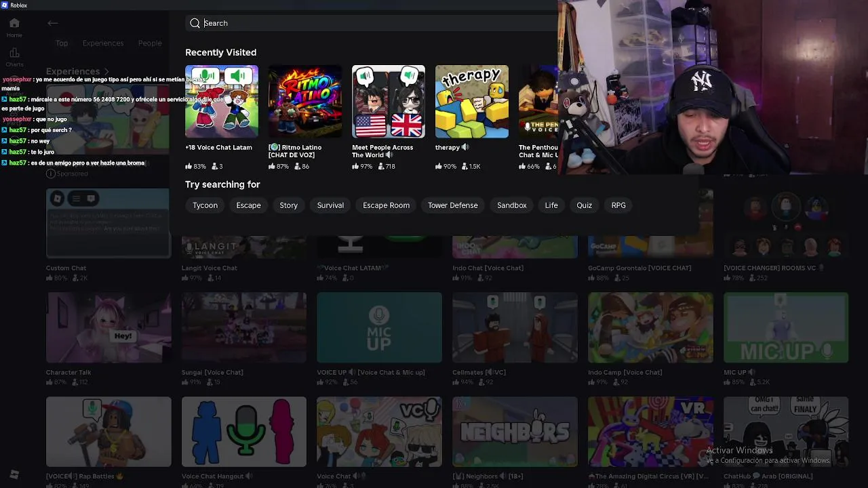Click the Voice Chat LATAM title

pos(352,268)
